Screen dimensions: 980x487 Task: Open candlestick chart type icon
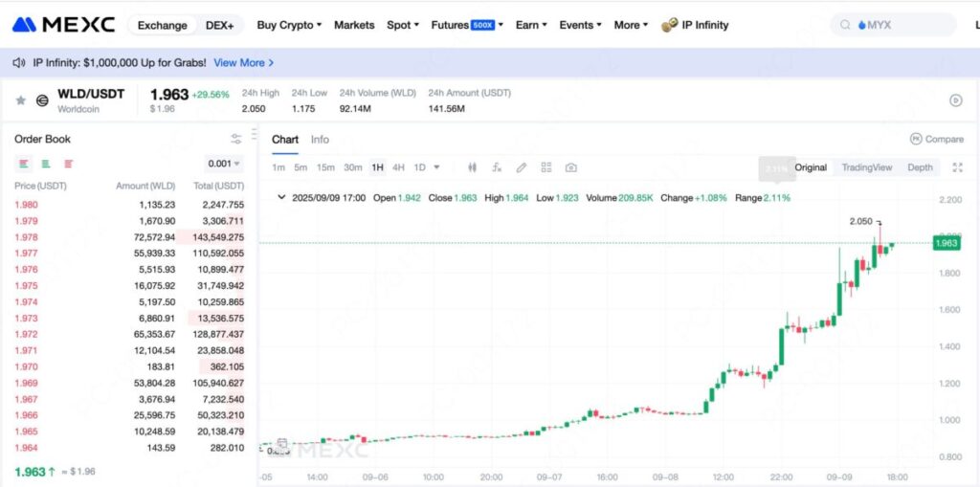click(473, 167)
